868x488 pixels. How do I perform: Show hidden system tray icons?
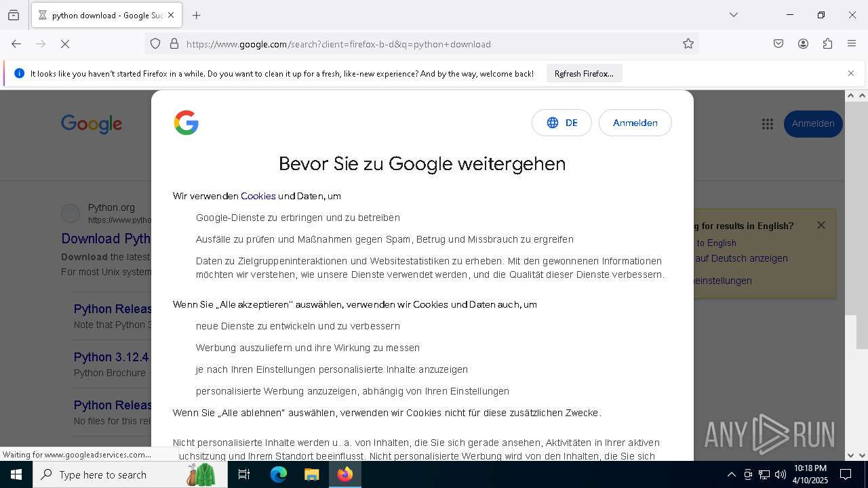(731, 474)
